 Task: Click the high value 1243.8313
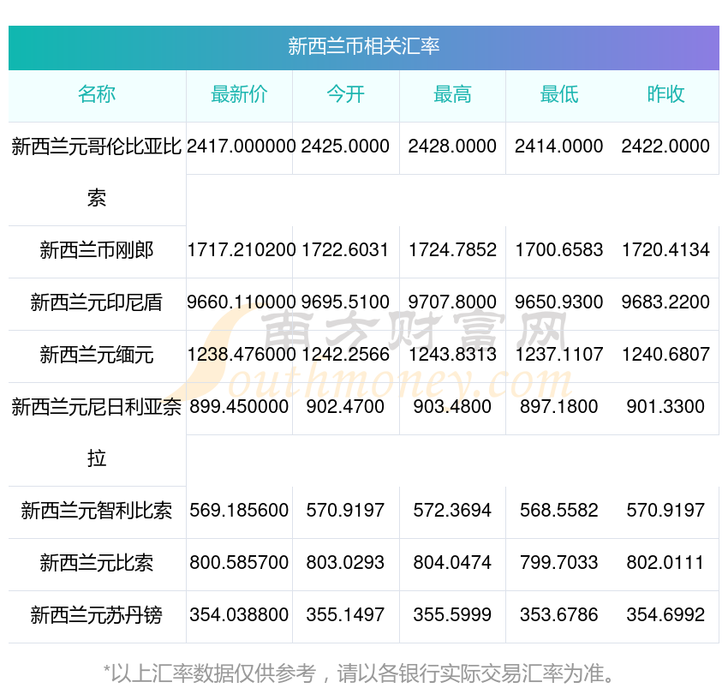click(x=452, y=355)
